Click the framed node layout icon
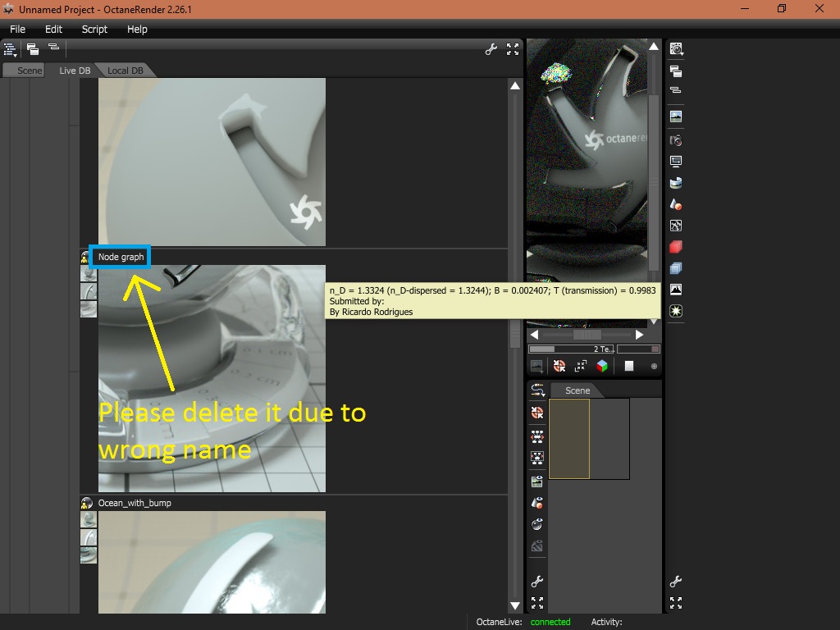The height and width of the screenshot is (630, 840). [x=536, y=458]
